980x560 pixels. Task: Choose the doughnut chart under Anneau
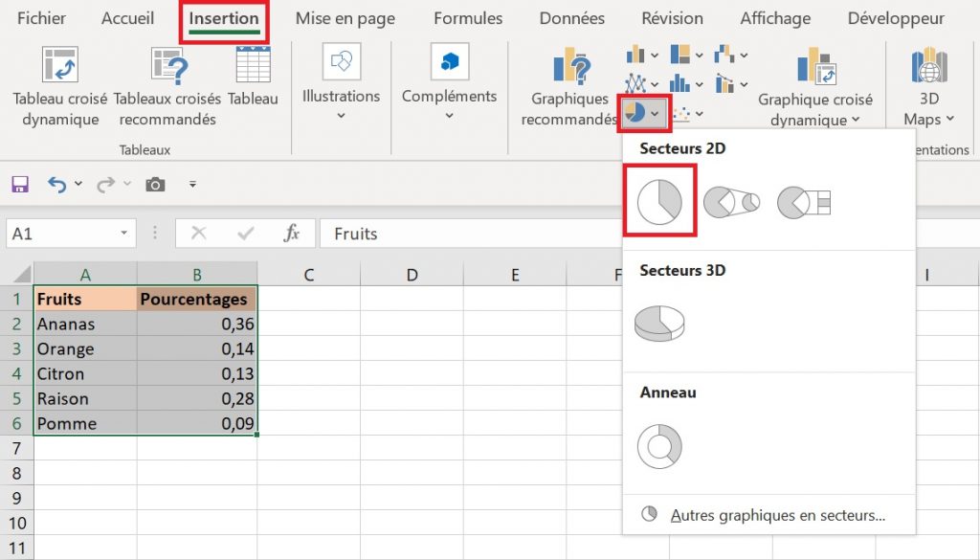tap(659, 444)
